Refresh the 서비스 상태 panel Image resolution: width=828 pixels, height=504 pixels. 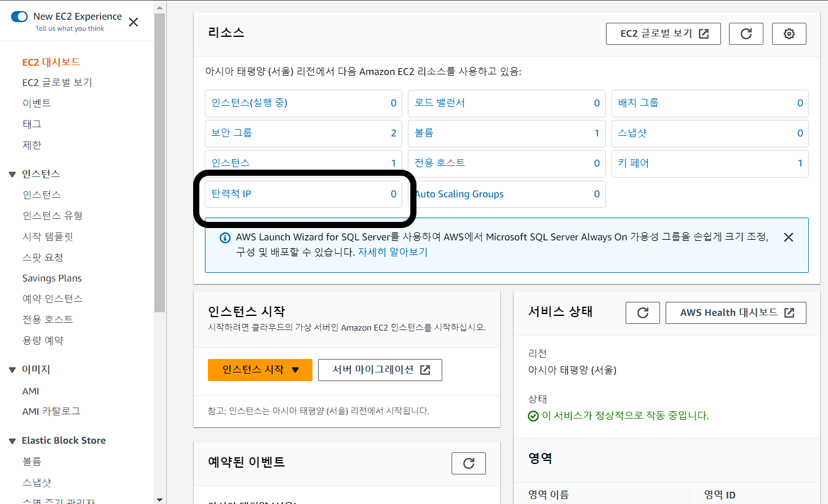643,313
